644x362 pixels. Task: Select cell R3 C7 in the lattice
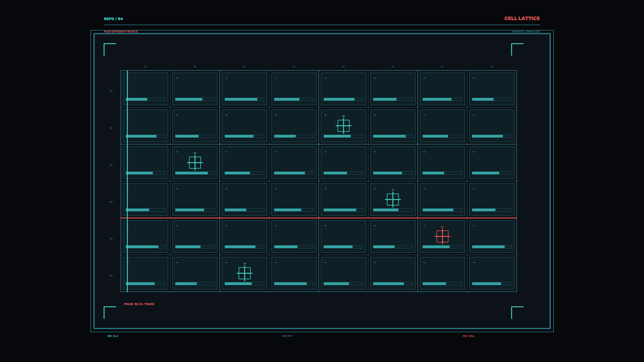point(443,163)
